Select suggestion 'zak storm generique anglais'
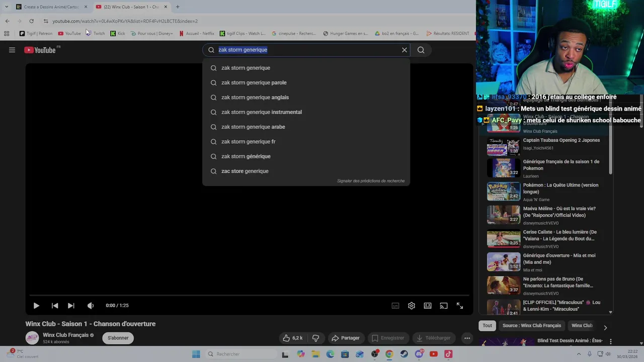 click(x=306, y=97)
